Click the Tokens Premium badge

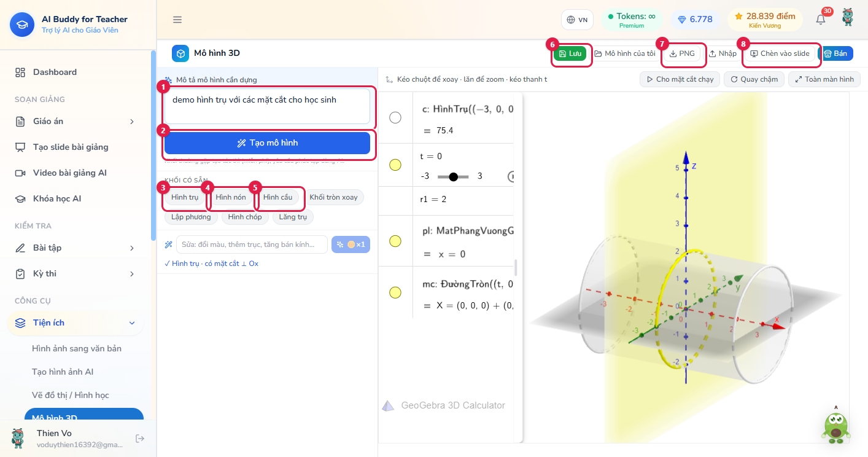coord(631,20)
